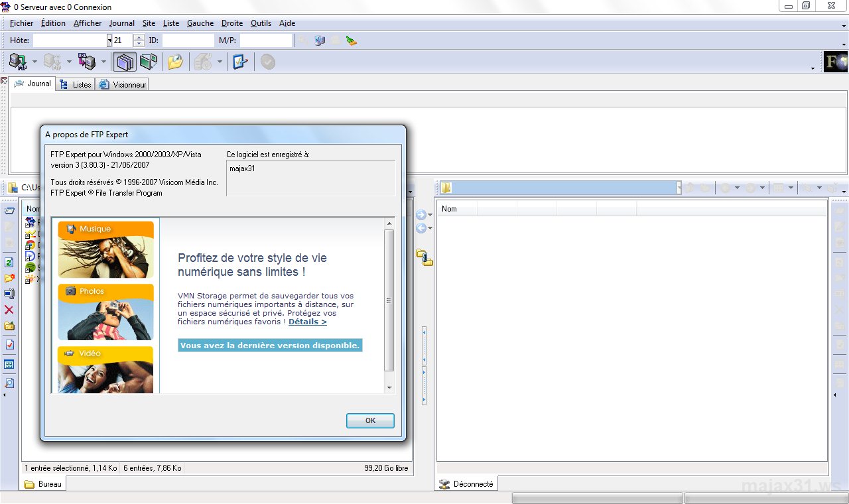Create a new folder from the sidebar
The height and width of the screenshot is (504, 849).
(x=9, y=326)
